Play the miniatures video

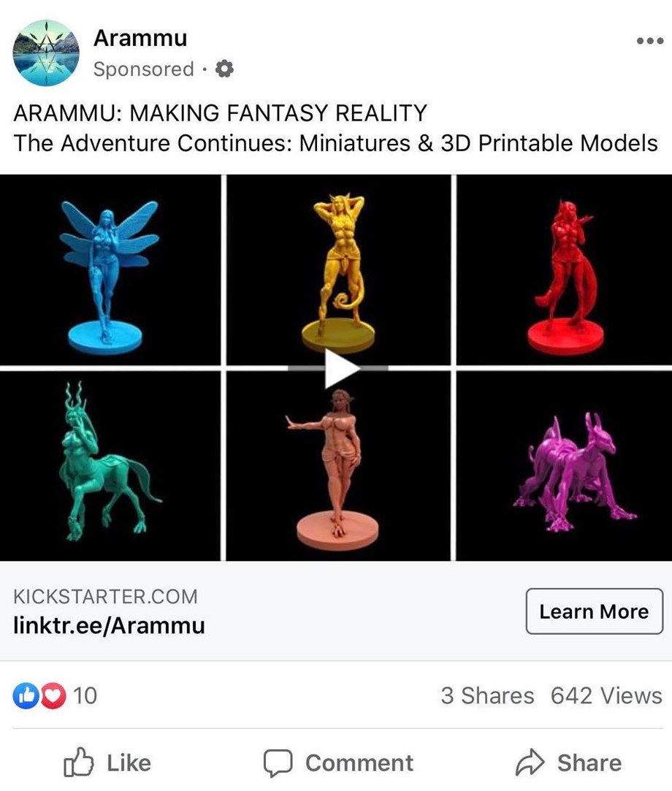point(341,368)
